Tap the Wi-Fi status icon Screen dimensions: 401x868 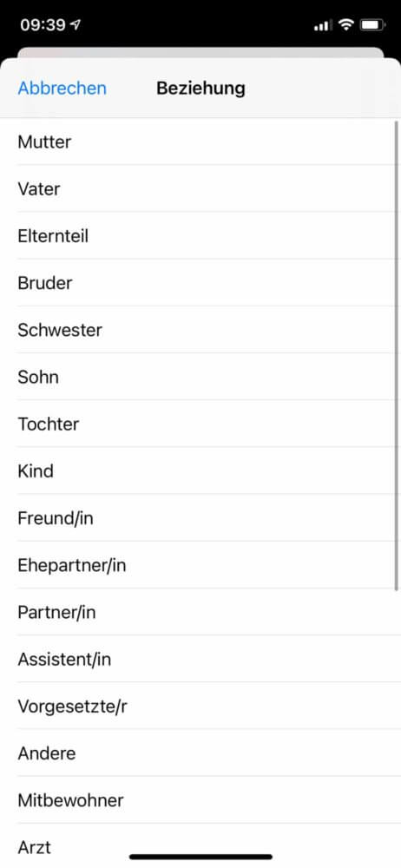pyautogui.click(x=346, y=24)
